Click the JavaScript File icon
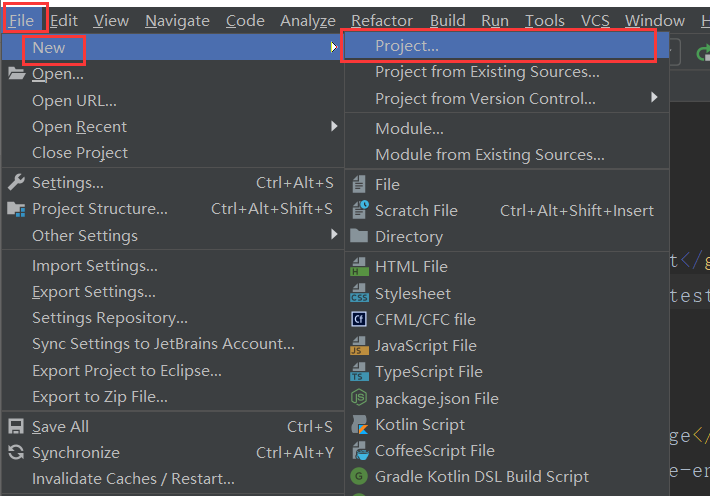 point(359,346)
